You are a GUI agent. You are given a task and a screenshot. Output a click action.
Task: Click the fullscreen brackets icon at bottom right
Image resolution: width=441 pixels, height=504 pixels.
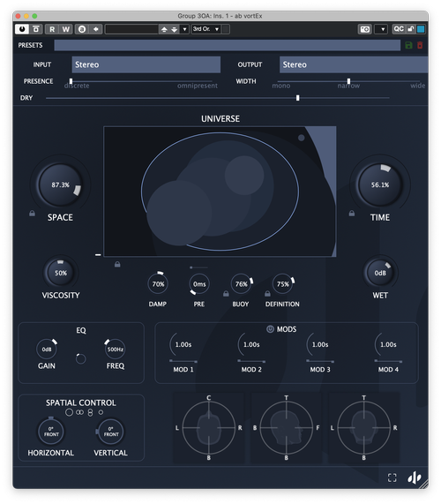point(392,478)
